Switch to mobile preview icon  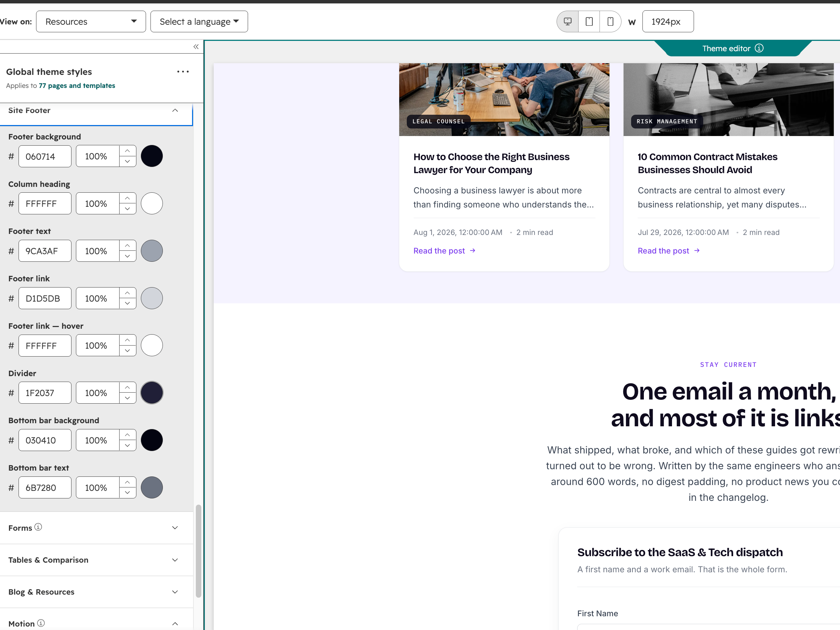click(x=610, y=22)
